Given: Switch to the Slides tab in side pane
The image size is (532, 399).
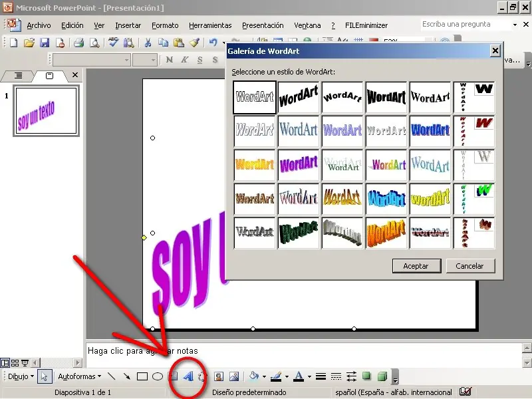Looking at the screenshot, I should 49,76.
